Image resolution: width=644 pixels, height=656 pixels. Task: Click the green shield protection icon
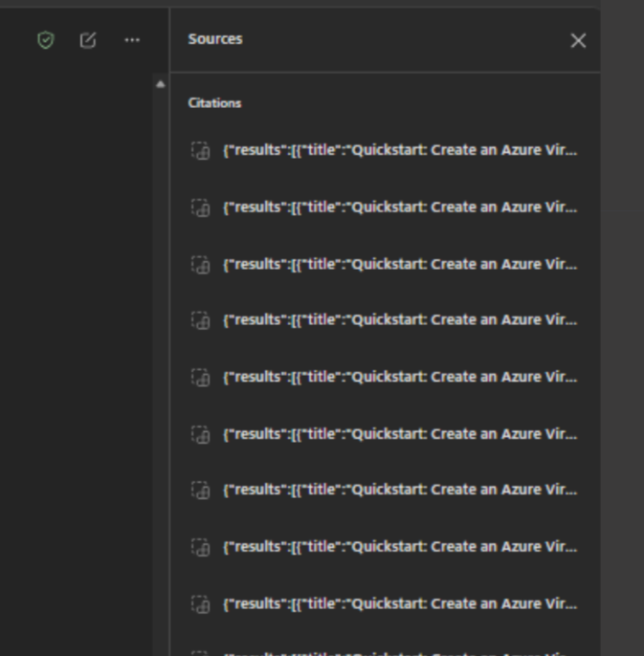tap(46, 40)
